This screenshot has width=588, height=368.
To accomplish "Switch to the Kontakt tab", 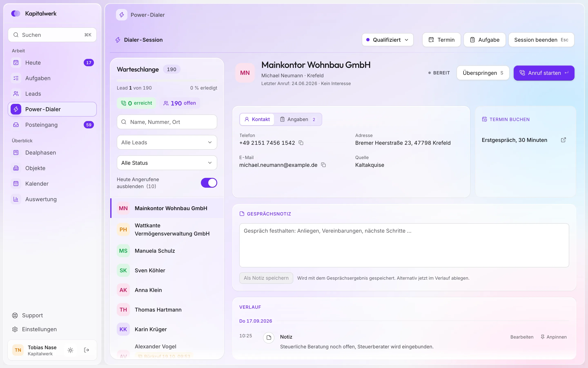I will tap(257, 120).
